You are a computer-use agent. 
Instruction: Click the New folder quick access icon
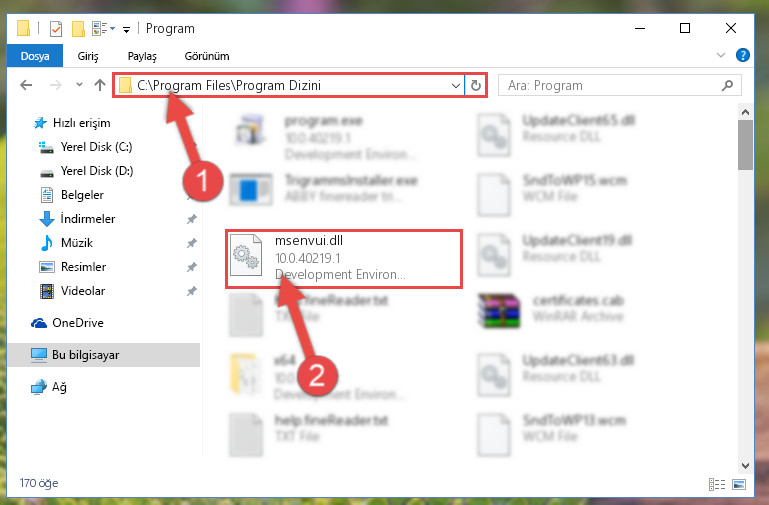[x=78, y=29]
